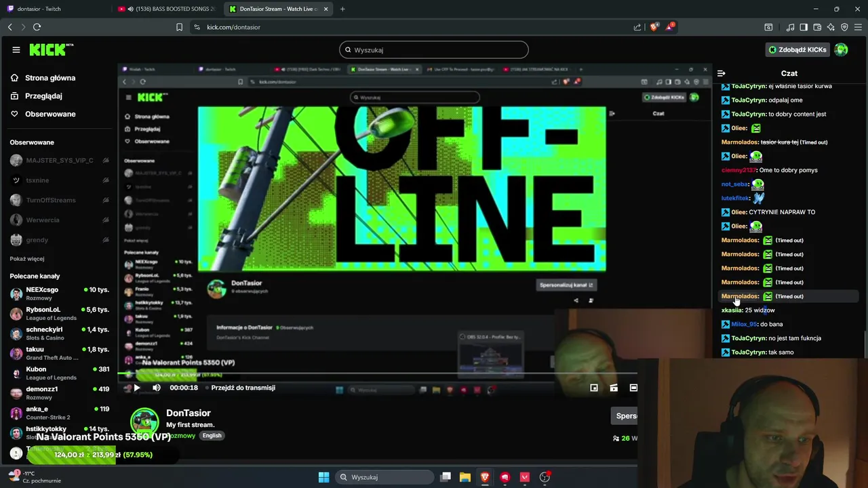Open followed channel MAJSTER_SYS_VIP_C

point(59,161)
